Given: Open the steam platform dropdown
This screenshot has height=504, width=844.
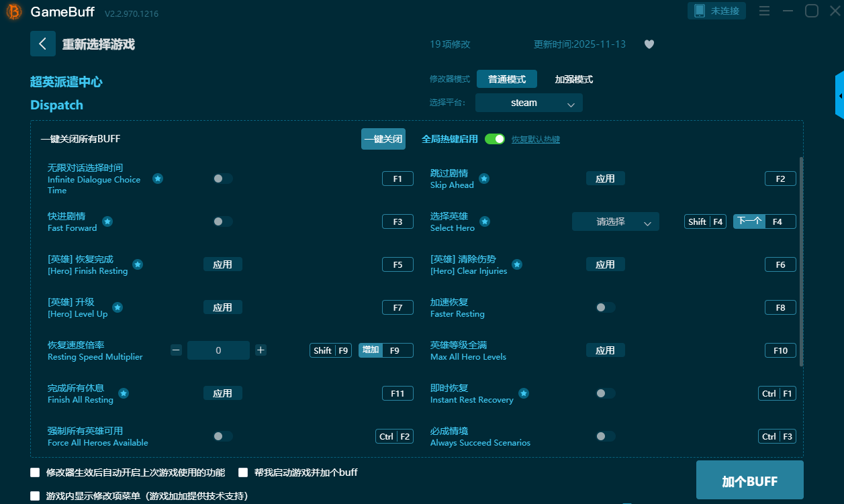Looking at the screenshot, I should click(x=528, y=103).
